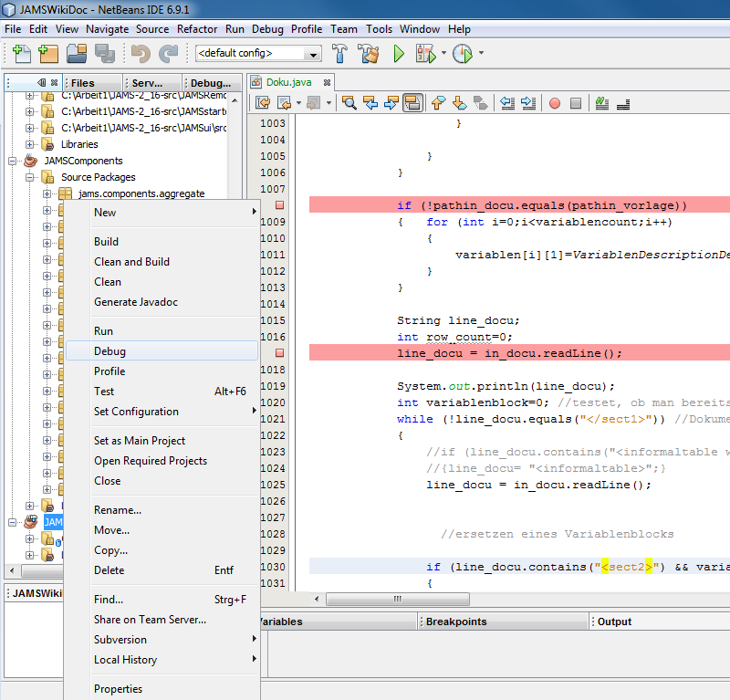The image size is (730, 700).
Task: Click the Clean and Build icon
Action: coord(368,54)
